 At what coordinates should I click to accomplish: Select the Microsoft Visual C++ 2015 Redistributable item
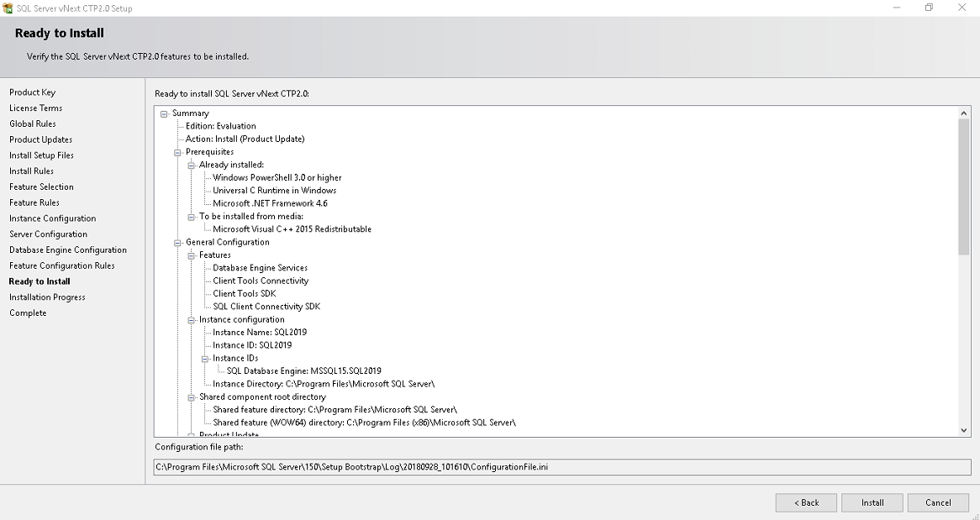coord(292,229)
